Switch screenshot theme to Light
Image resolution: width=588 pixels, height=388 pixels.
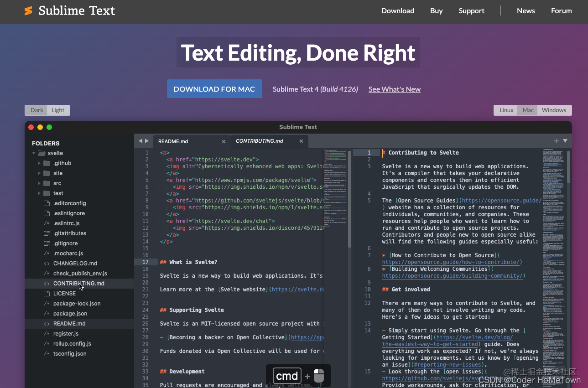(x=58, y=110)
